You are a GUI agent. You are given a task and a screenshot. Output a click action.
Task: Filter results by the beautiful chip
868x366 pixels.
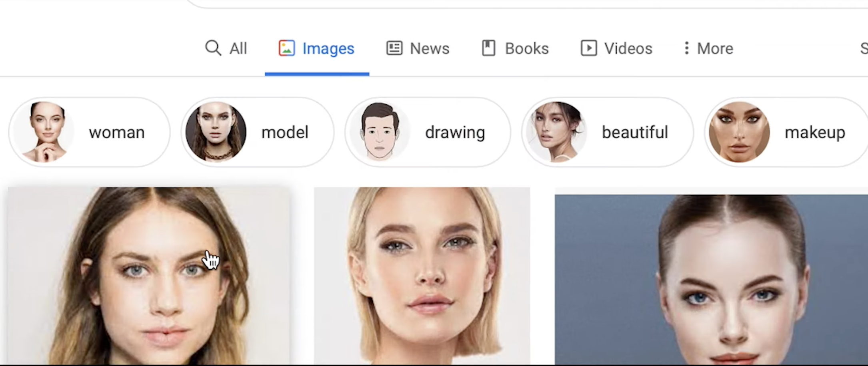(607, 132)
